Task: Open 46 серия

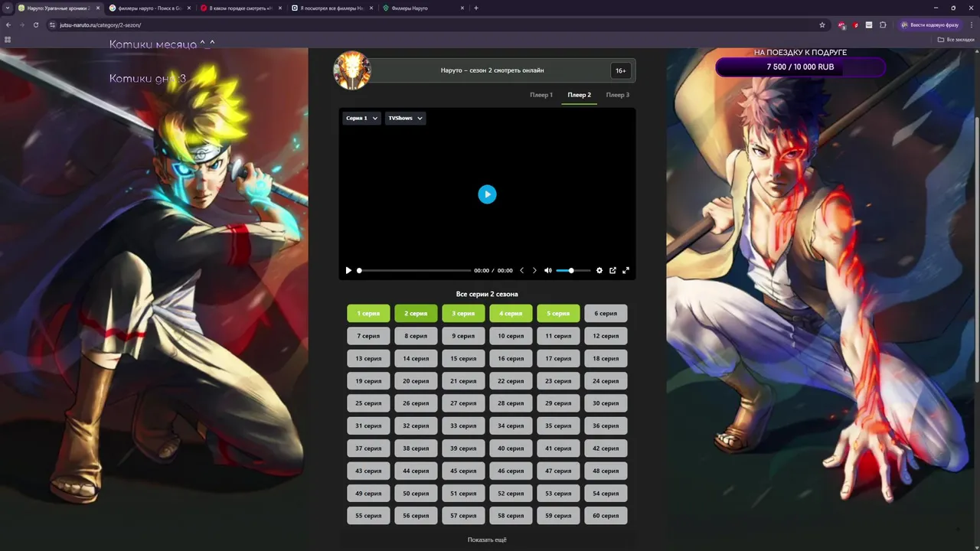Action: click(x=511, y=471)
